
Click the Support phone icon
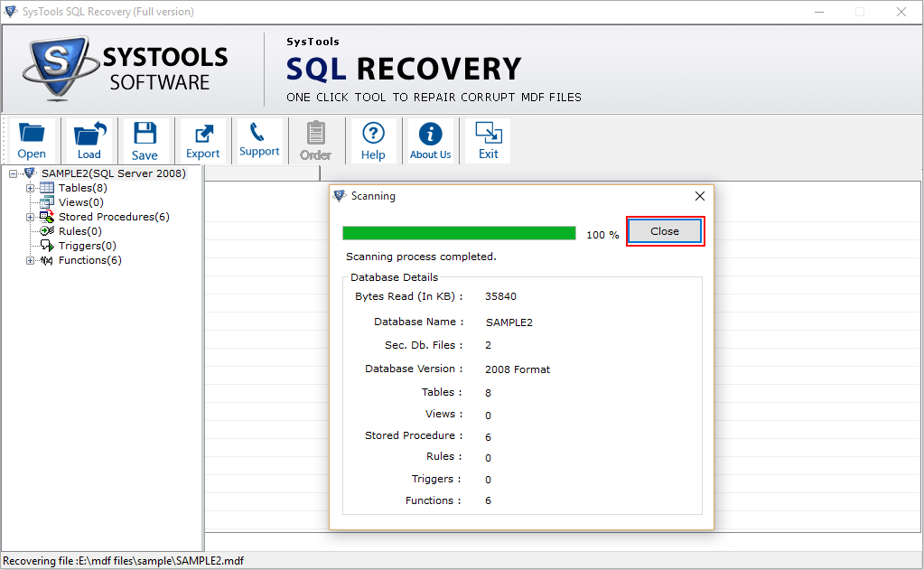click(x=259, y=140)
